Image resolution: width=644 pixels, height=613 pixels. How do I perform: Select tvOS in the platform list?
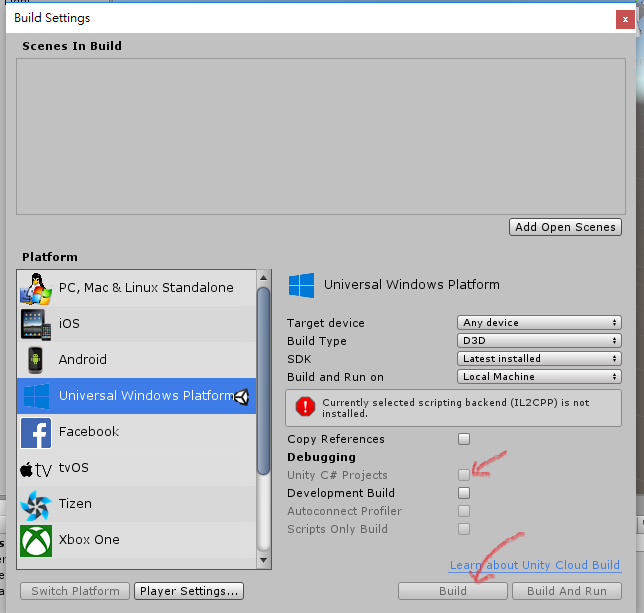tap(136, 468)
